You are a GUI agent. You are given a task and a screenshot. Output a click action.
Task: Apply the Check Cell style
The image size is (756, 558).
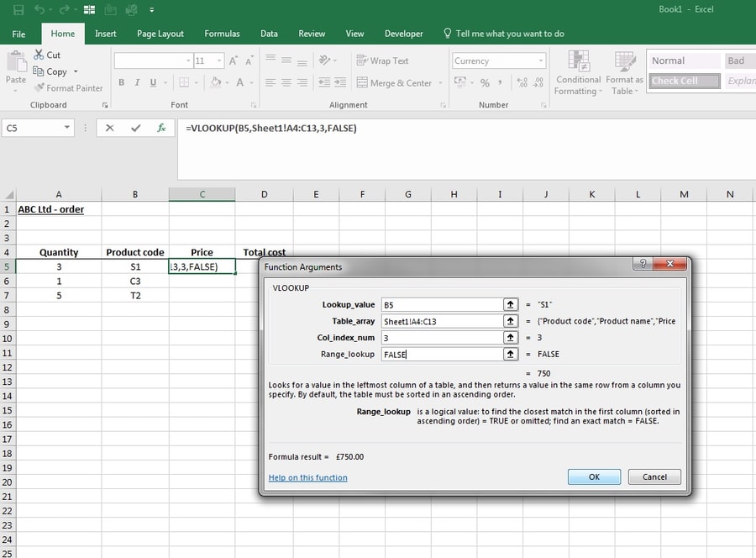tap(685, 81)
